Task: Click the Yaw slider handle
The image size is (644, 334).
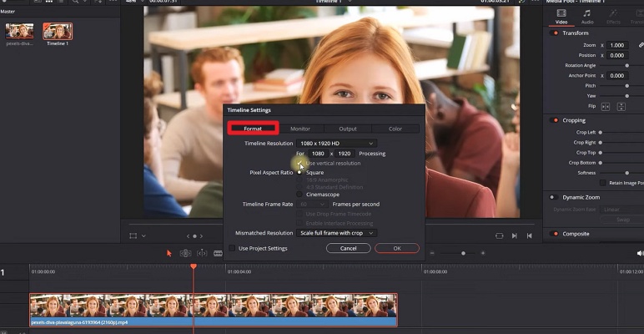Action: (x=626, y=96)
